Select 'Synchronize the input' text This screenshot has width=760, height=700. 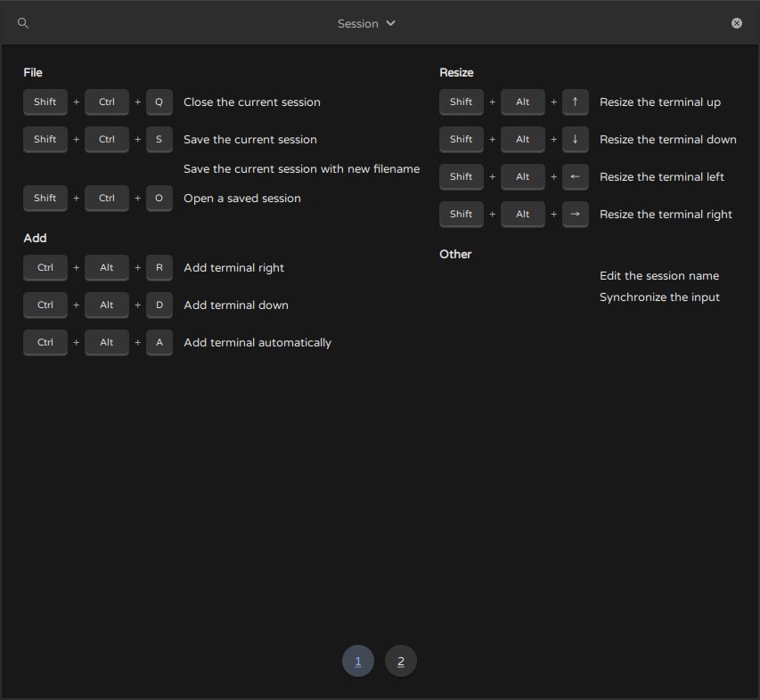(659, 297)
